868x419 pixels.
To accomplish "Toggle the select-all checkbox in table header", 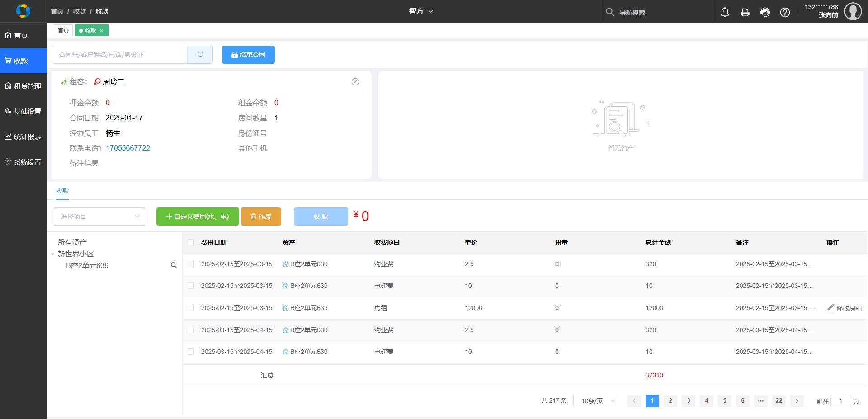I will pos(191,242).
